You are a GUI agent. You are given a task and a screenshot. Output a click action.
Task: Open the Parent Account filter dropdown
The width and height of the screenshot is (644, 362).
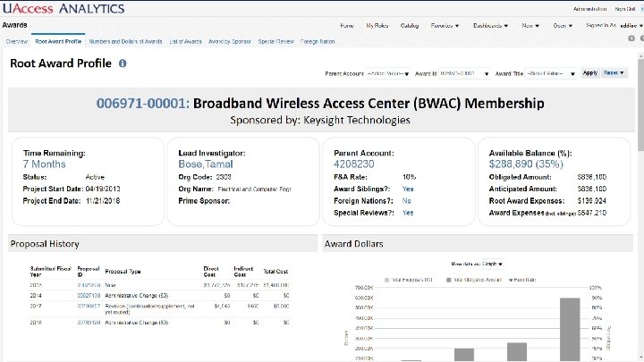click(387, 73)
